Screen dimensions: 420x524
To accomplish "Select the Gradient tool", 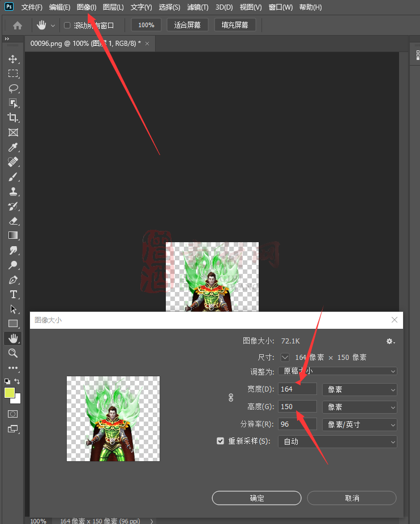I will pos(13,235).
